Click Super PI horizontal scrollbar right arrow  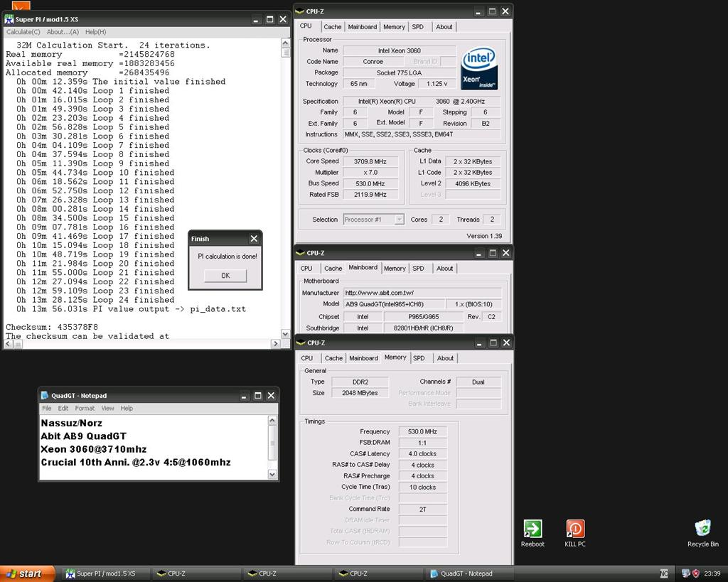[x=275, y=344]
